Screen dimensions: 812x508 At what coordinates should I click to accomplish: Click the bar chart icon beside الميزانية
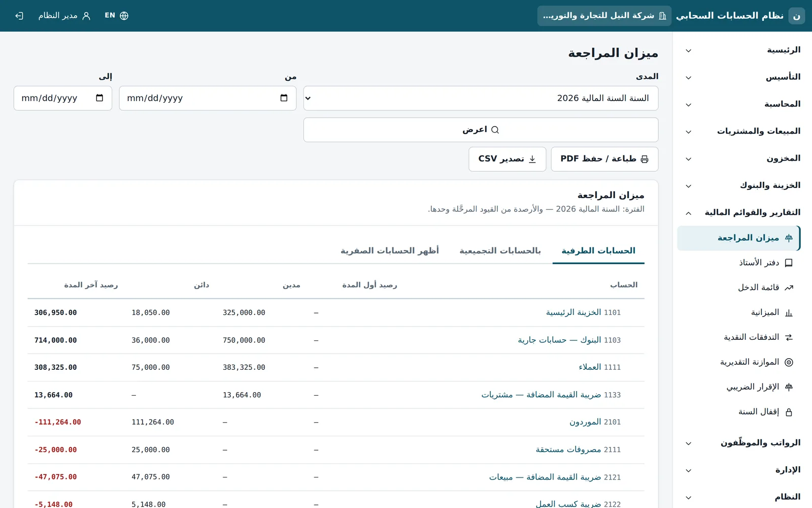(x=789, y=312)
